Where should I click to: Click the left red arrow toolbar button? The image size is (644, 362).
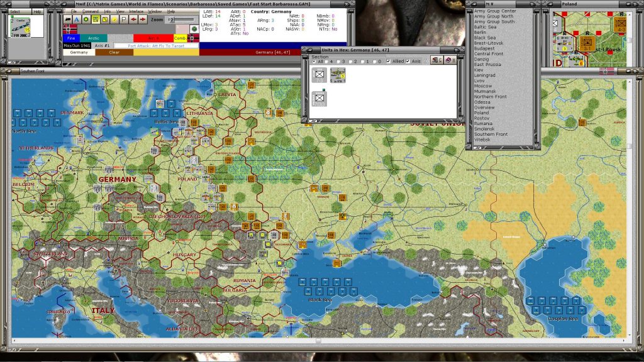click(x=133, y=19)
